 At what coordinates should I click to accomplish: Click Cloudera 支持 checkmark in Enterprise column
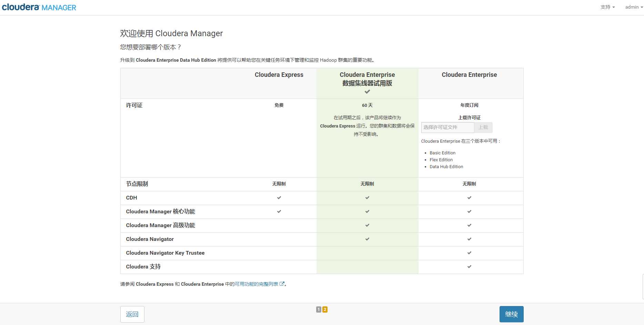pyautogui.click(x=469, y=267)
